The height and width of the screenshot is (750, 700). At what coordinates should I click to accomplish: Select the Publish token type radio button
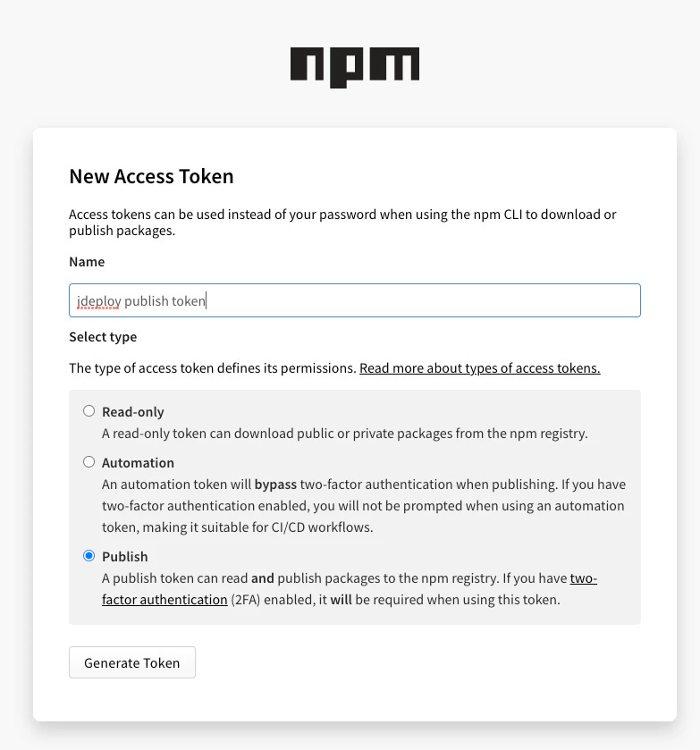(89, 555)
